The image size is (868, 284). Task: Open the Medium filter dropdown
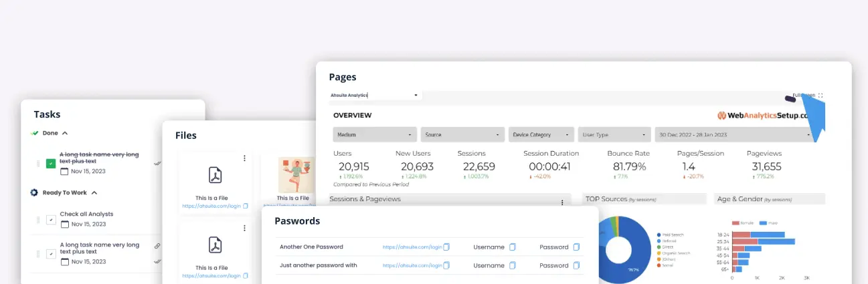[x=374, y=134]
